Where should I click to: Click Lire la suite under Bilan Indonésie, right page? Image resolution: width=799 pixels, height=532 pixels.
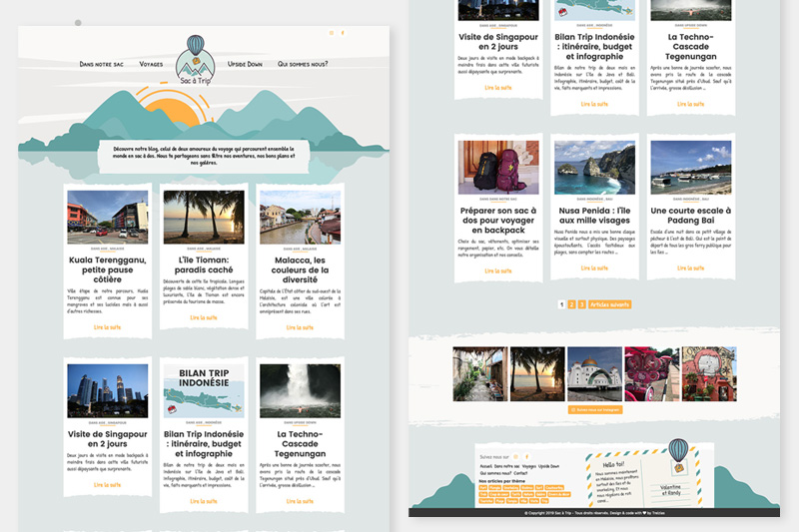(x=594, y=104)
